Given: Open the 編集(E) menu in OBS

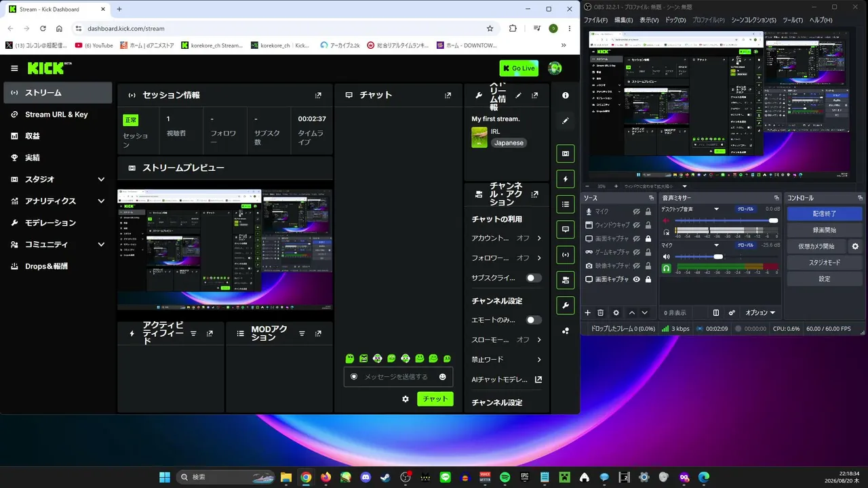Looking at the screenshot, I should click(x=623, y=20).
